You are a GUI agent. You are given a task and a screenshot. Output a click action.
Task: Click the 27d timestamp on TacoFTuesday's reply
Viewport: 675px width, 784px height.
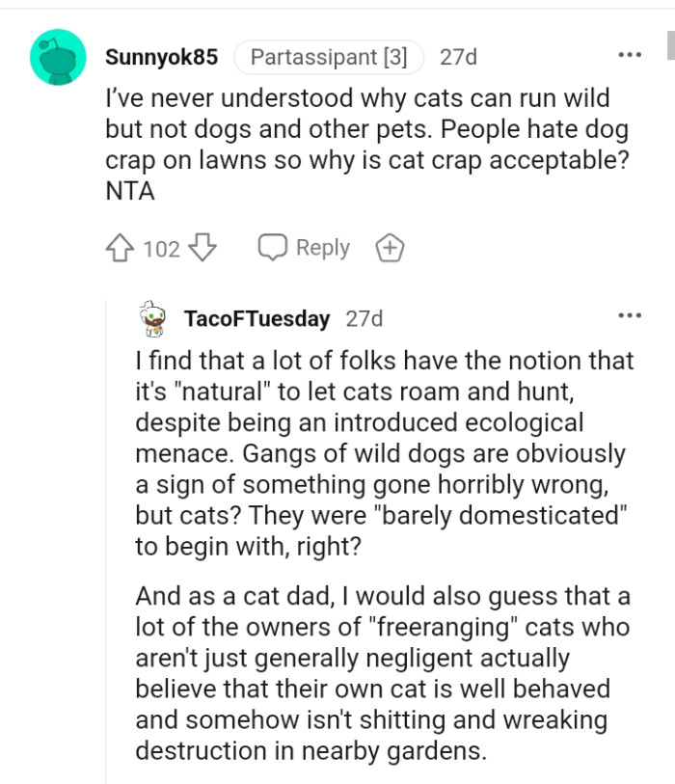tap(364, 318)
